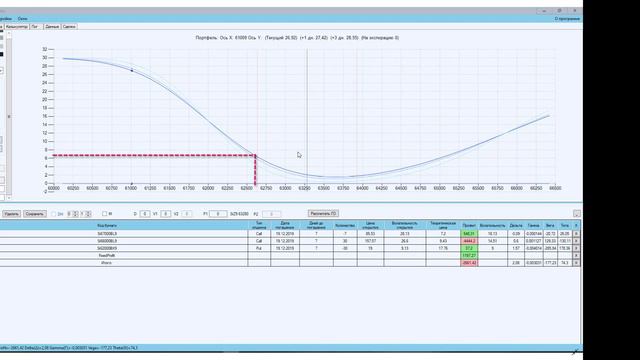This screenshot has width=640, height=360.
Task: Click the FixedProfit row label
Action: [107, 256]
